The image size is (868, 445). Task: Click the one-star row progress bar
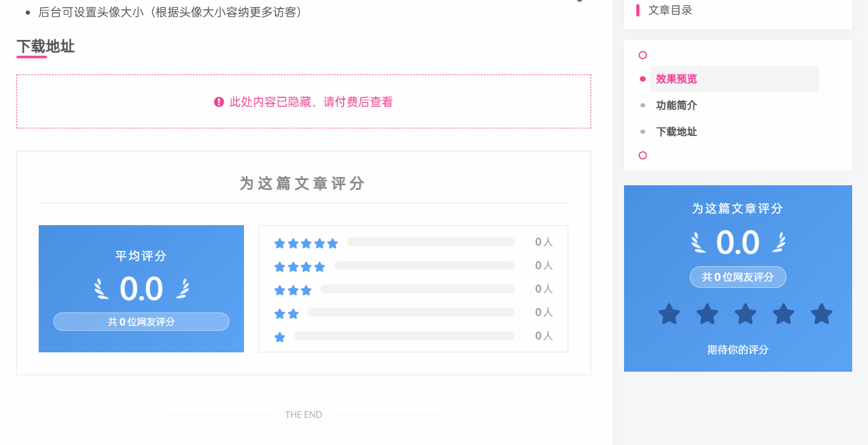404,336
